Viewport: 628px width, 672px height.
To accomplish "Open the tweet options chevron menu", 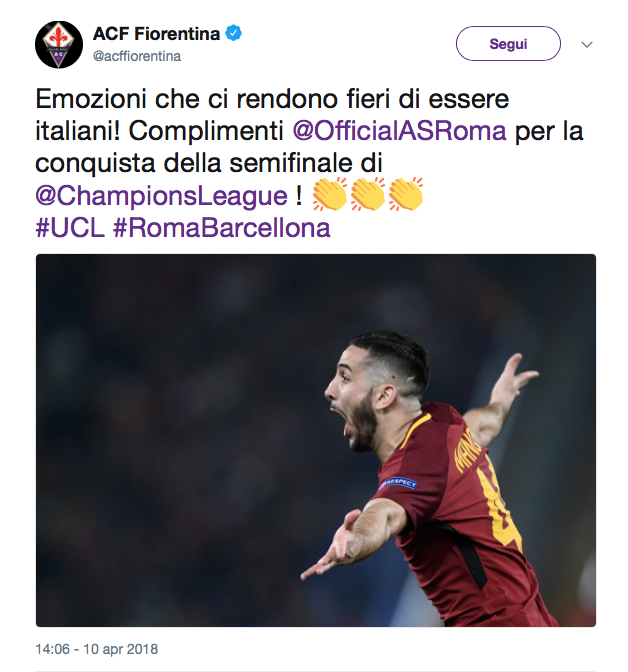I will (x=587, y=44).
